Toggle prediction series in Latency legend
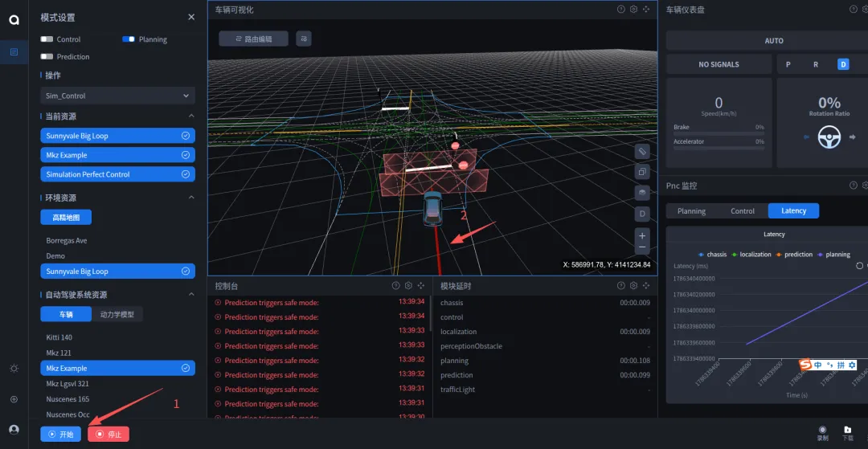The image size is (868, 449). (794, 255)
